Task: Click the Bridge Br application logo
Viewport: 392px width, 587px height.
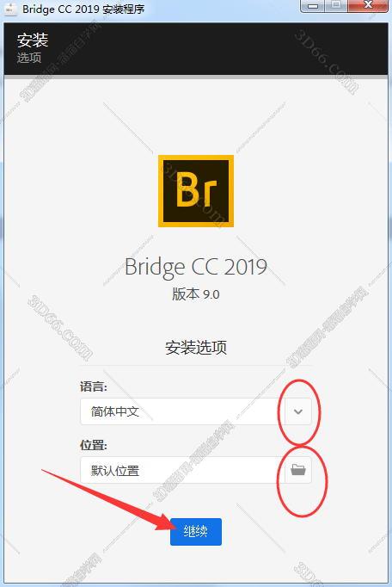Action: click(196, 191)
